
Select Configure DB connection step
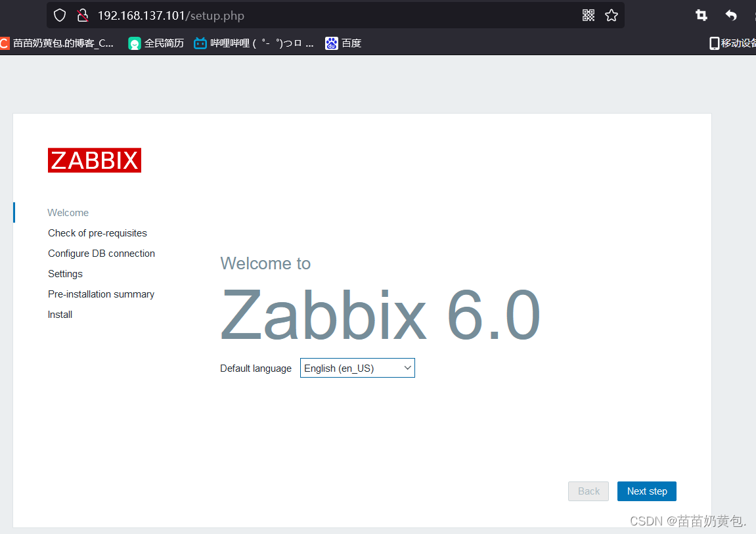(x=101, y=254)
